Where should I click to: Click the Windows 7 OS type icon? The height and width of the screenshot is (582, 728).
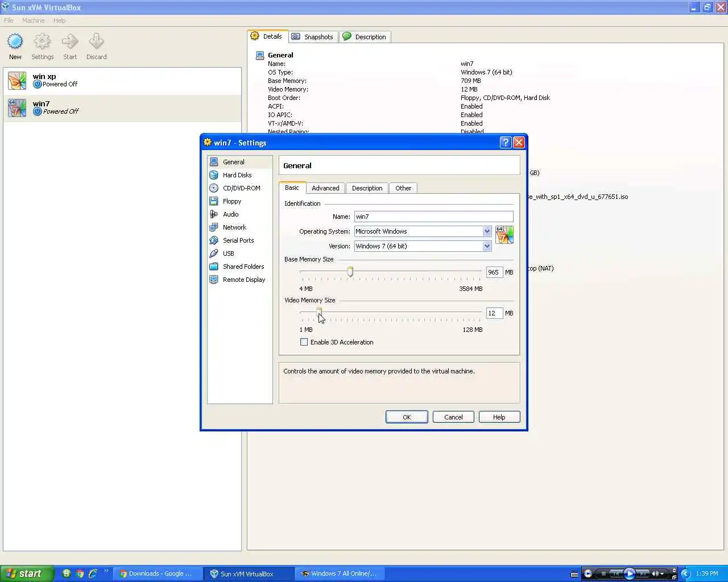(504, 235)
